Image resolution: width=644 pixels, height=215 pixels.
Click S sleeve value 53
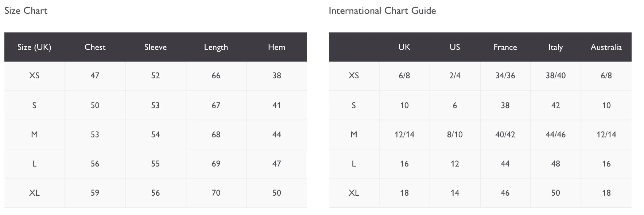click(x=155, y=105)
